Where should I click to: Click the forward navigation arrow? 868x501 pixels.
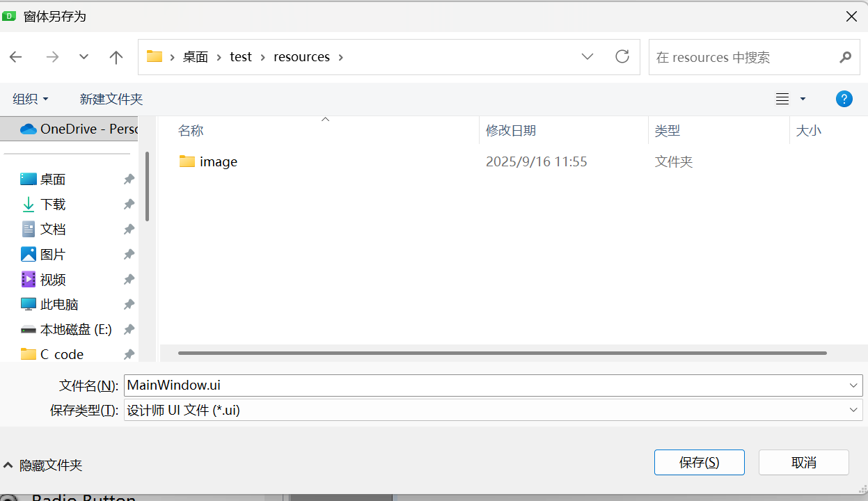point(52,57)
